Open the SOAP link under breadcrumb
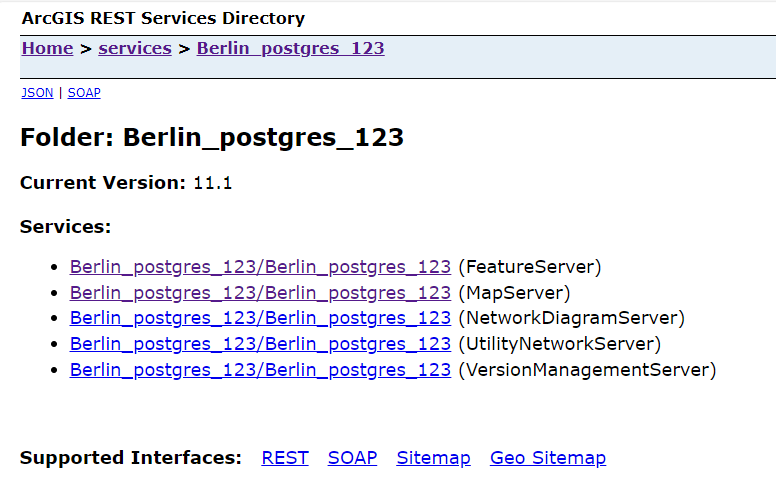Image resolution: width=776 pixels, height=495 pixels. point(84,93)
